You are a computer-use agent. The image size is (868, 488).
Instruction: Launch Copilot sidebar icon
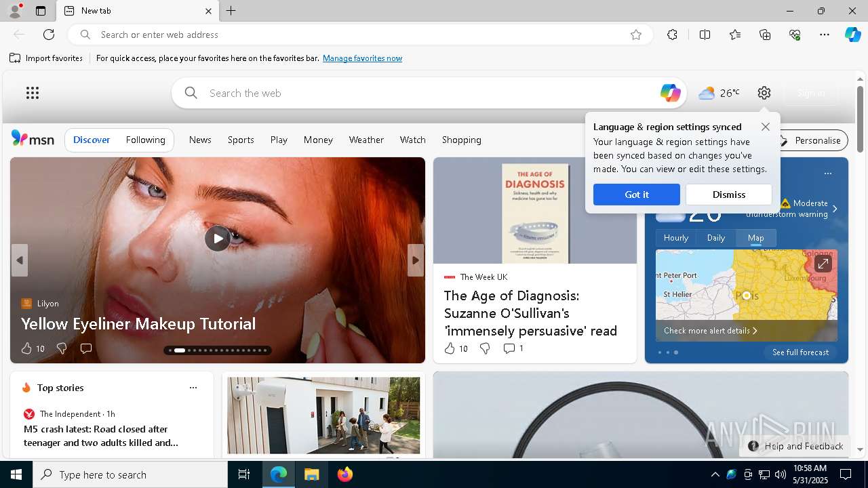point(852,35)
